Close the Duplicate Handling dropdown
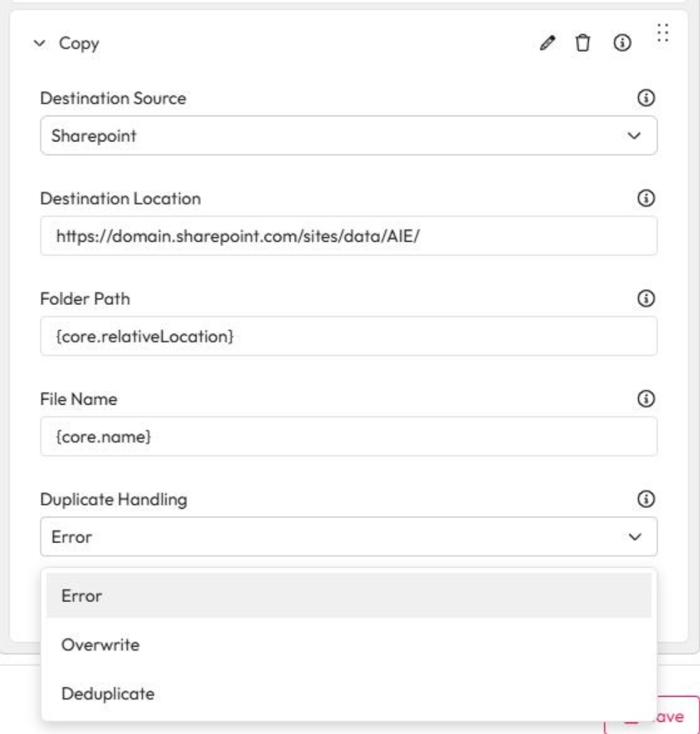 pos(349,537)
